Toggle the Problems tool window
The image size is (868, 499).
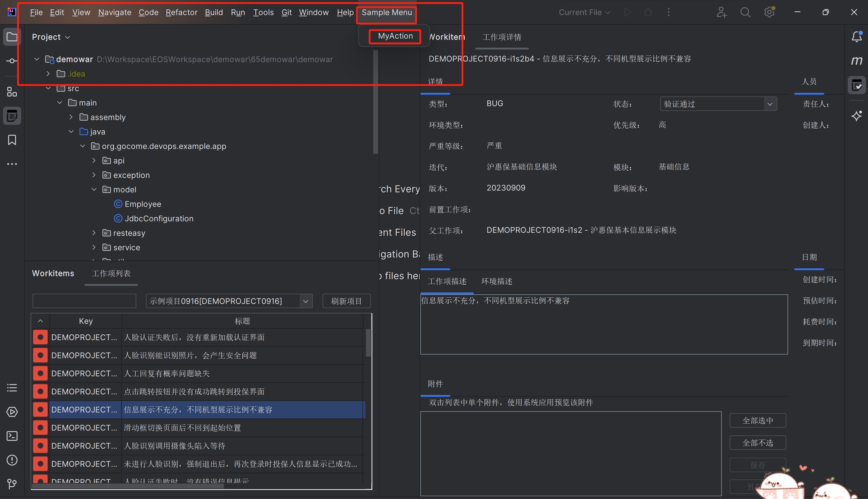[x=12, y=460]
